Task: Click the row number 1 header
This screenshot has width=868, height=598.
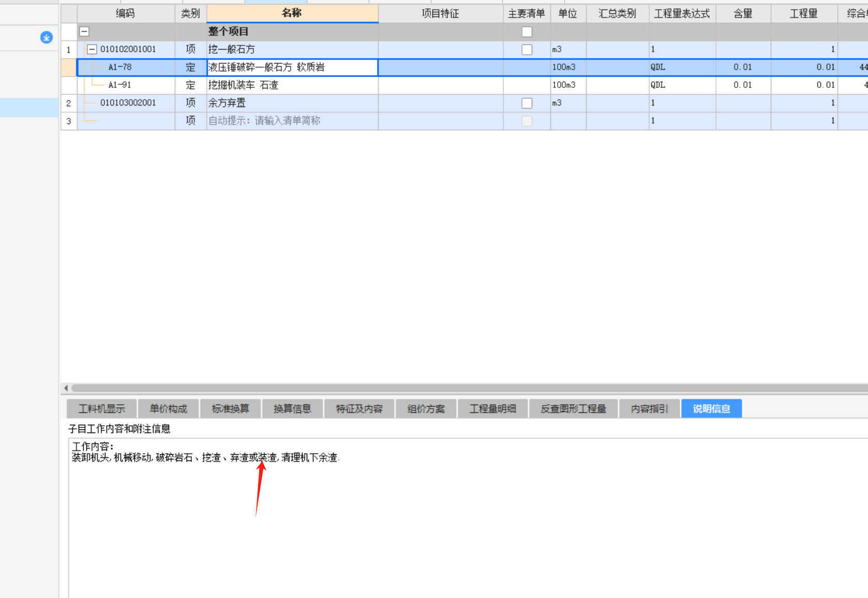Action: click(x=69, y=50)
